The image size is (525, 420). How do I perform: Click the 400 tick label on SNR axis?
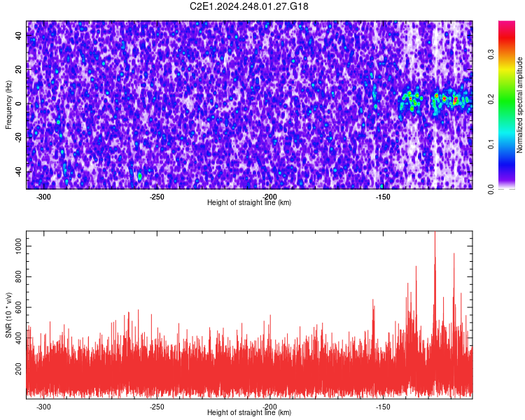coord(19,338)
